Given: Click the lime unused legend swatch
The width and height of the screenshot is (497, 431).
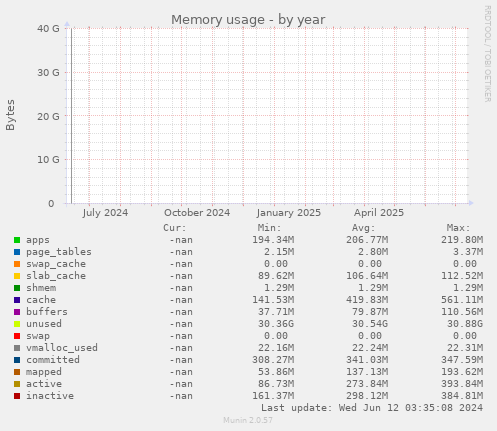Looking at the screenshot, I should 17,324.
